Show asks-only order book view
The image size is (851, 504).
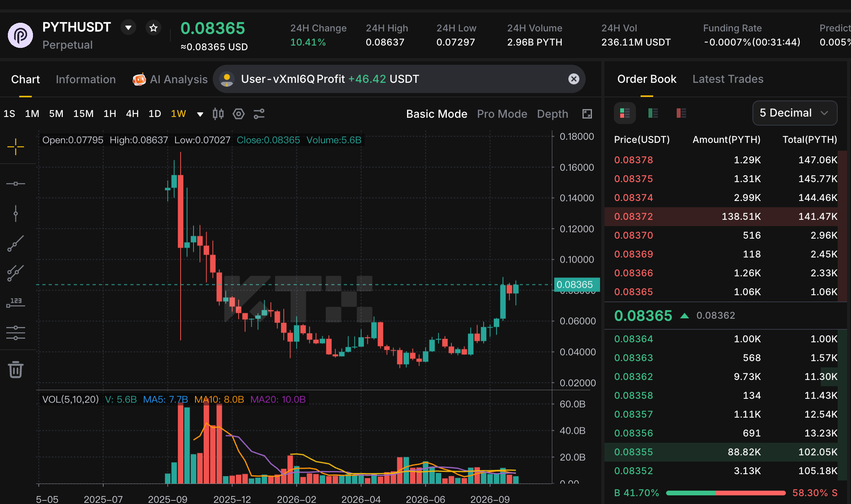[681, 113]
